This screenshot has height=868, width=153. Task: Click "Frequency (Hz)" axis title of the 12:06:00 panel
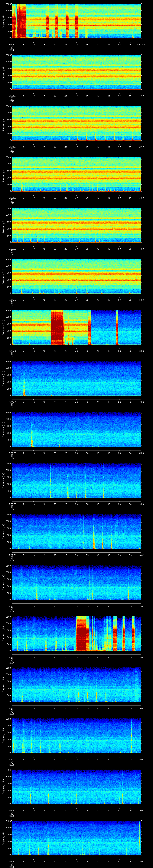point(3,378)
